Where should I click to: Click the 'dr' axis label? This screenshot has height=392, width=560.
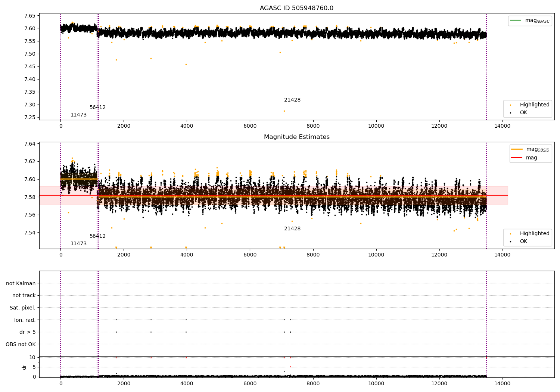[x=24, y=367]
